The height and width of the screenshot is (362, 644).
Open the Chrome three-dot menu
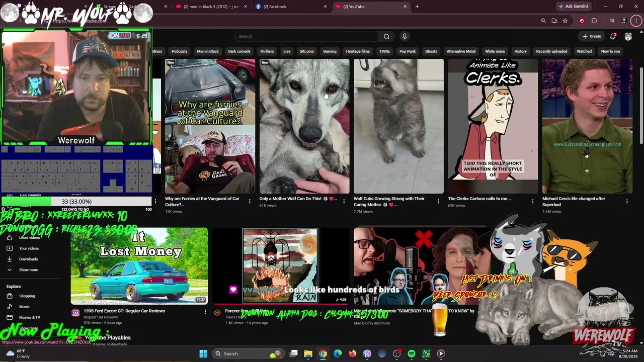coord(636,21)
